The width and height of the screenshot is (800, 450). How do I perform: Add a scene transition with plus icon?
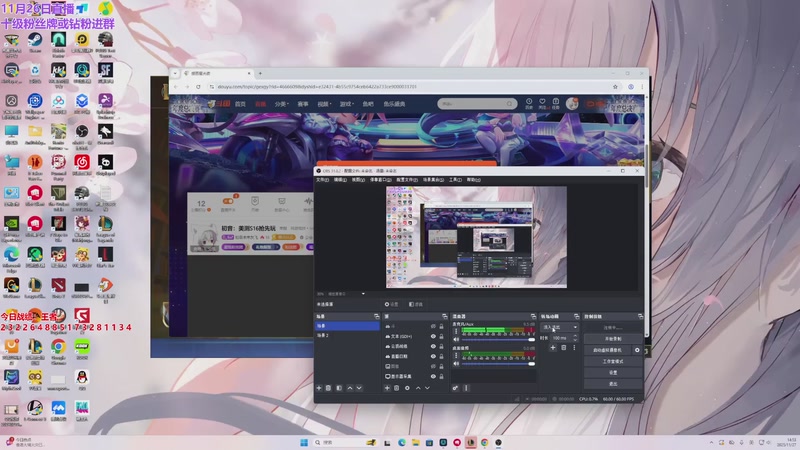(553, 348)
